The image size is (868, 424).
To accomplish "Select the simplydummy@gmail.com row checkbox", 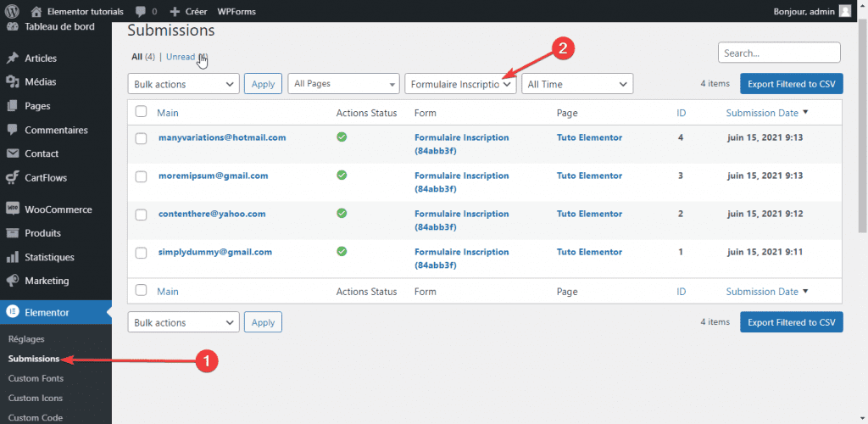I will pyautogui.click(x=142, y=253).
